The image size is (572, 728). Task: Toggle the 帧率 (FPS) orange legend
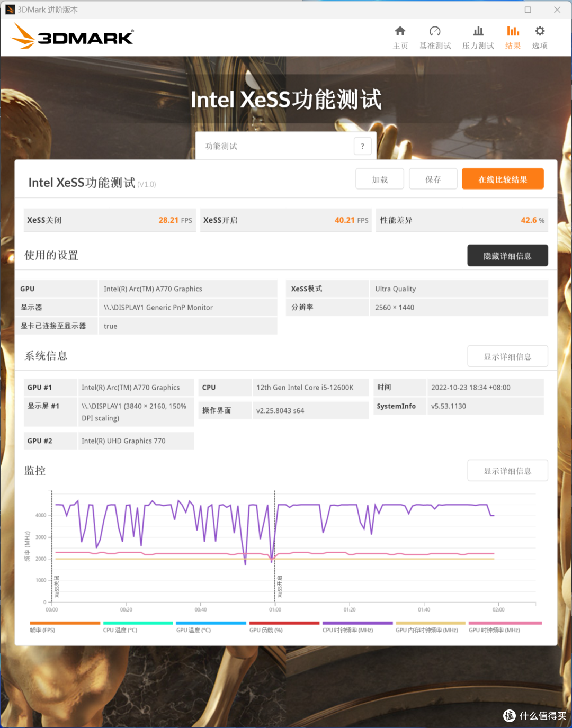[65, 627]
